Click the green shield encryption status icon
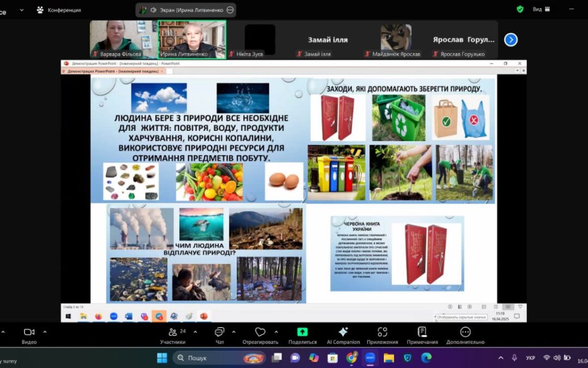This screenshot has height=368, width=588. [x=520, y=9]
